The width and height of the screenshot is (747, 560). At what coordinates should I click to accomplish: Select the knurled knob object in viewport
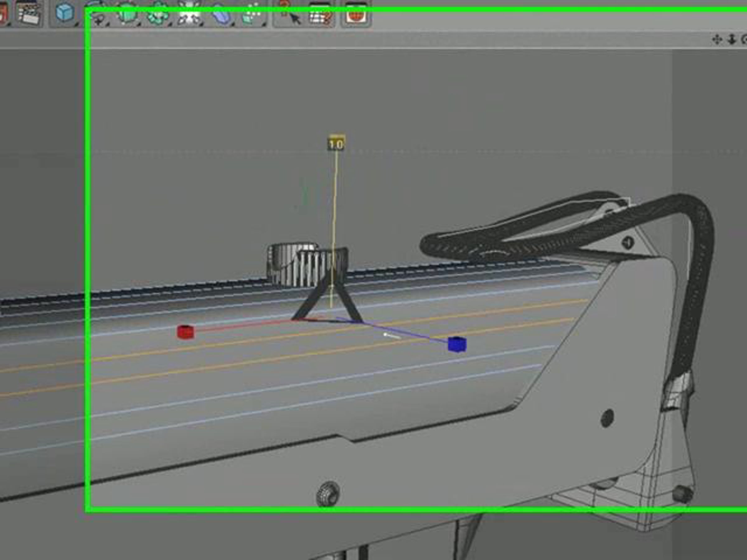307,265
